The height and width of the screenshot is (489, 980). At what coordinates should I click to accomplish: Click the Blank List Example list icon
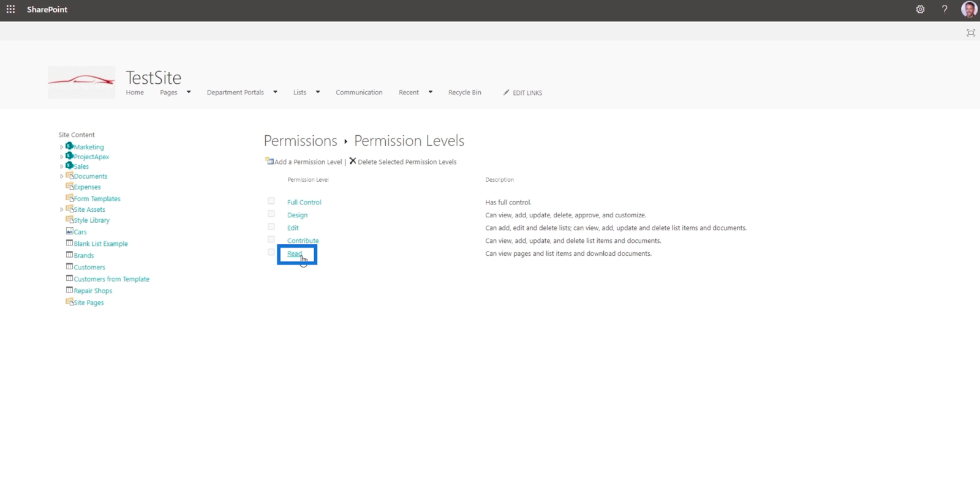[x=69, y=243]
